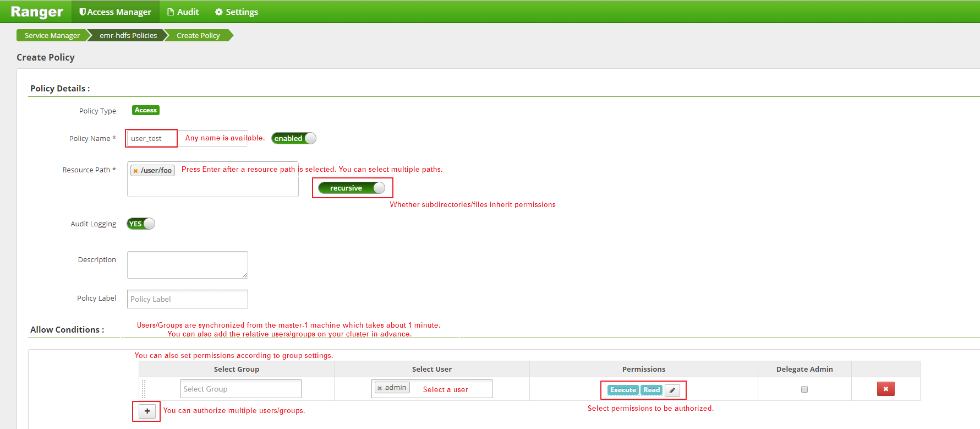Click the Description text area
This screenshot has height=429, width=980.
(x=188, y=265)
